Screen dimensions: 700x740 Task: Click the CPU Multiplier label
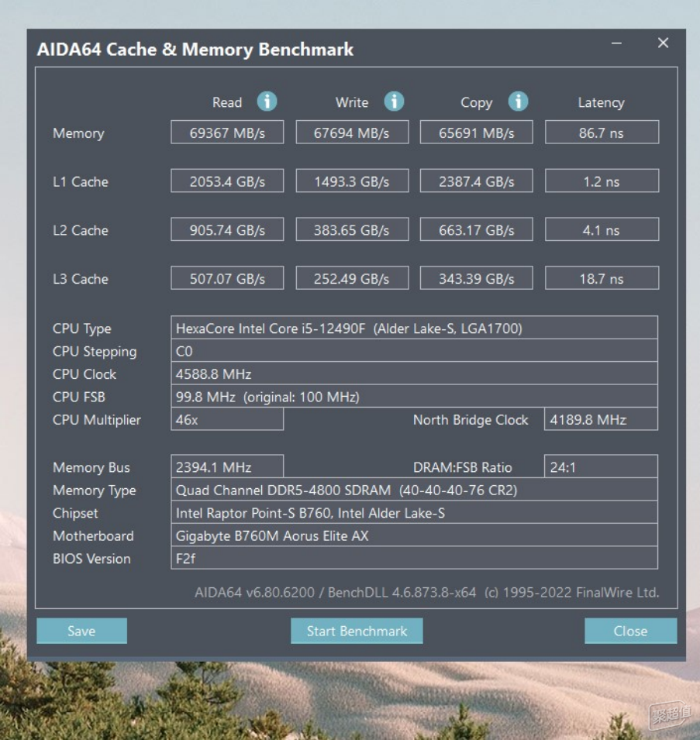pos(97,420)
